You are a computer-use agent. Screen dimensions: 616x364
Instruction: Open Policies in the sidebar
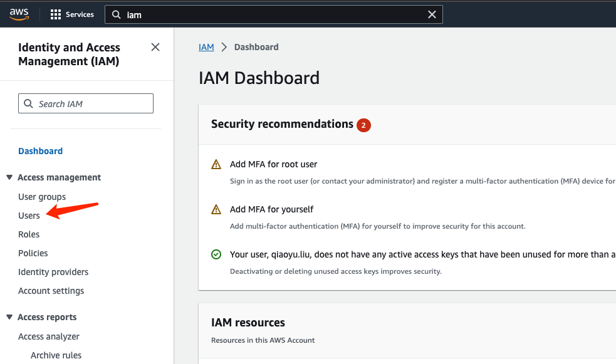point(33,253)
